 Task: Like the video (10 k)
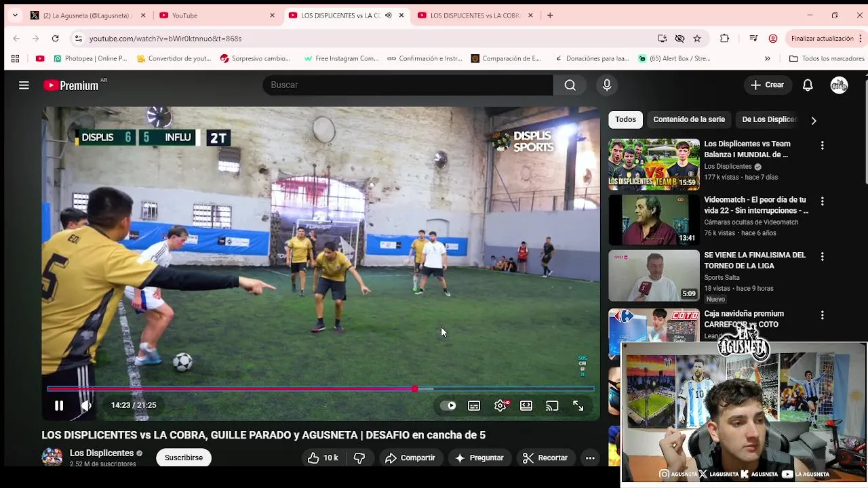[323, 458]
